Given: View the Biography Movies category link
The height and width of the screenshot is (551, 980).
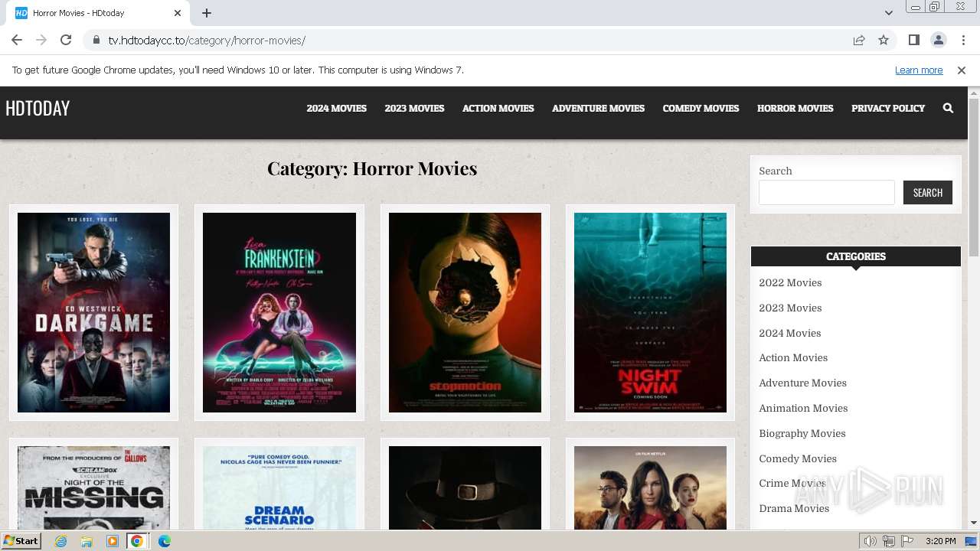Looking at the screenshot, I should (x=802, y=434).
